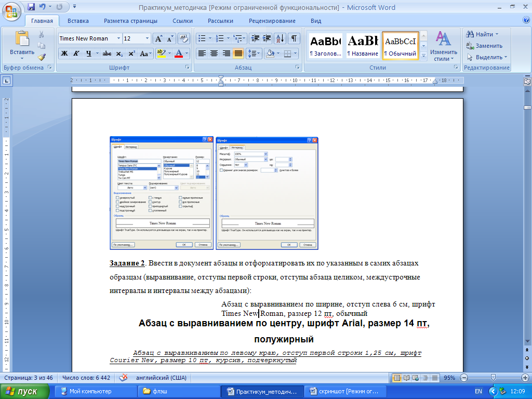
Task: Click Найти to search document
Action: point(482,34)
